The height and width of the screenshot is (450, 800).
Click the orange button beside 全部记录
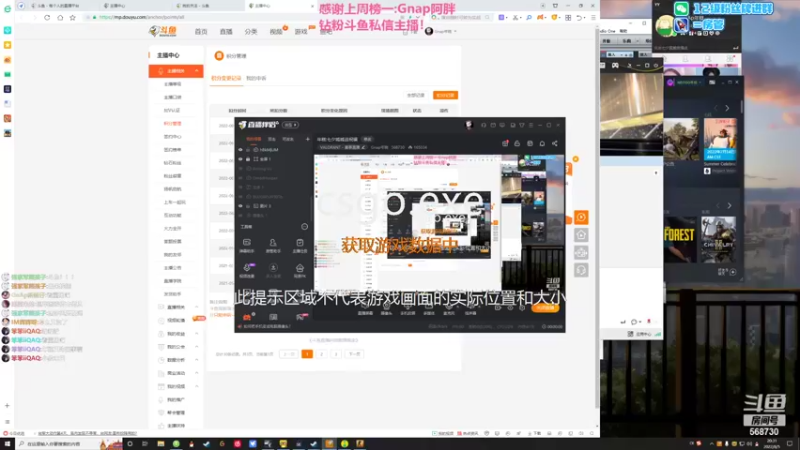click(445, 95)
